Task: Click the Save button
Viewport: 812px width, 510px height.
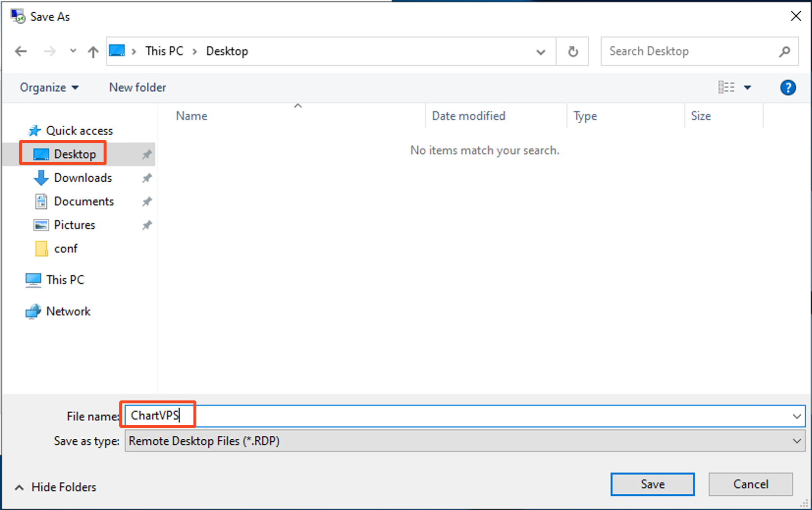Action: coord(652,484)
